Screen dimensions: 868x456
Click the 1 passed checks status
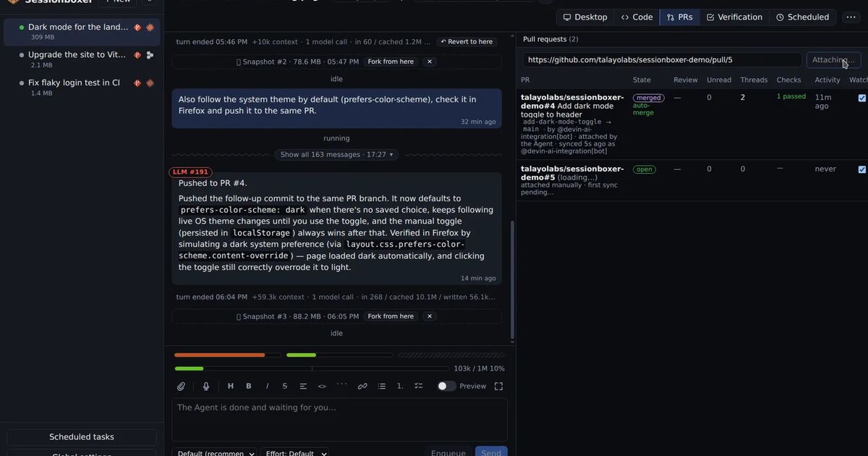(x=791, y=97)
